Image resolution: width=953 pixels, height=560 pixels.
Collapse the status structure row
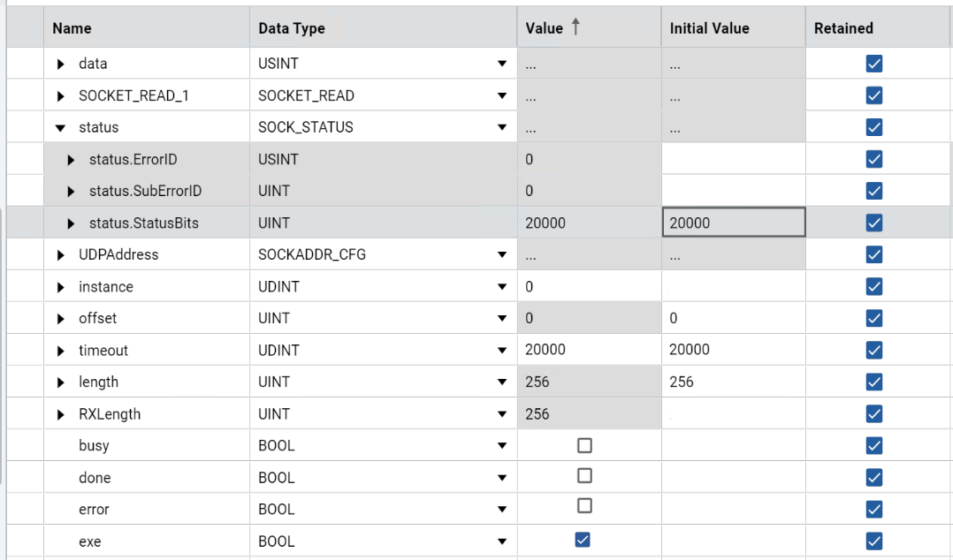click(x=61, y=128)
